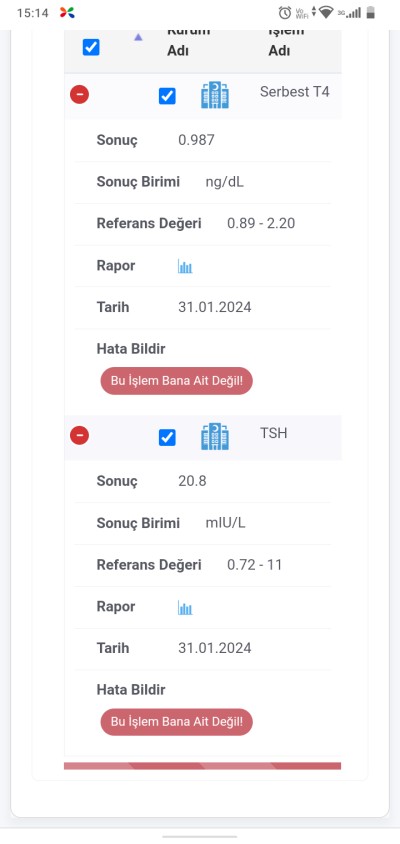Tap the hospital icon in Serbest T4 row
Image resolution: width=400 pixels, height=844 pixels.
pos(215,95)
